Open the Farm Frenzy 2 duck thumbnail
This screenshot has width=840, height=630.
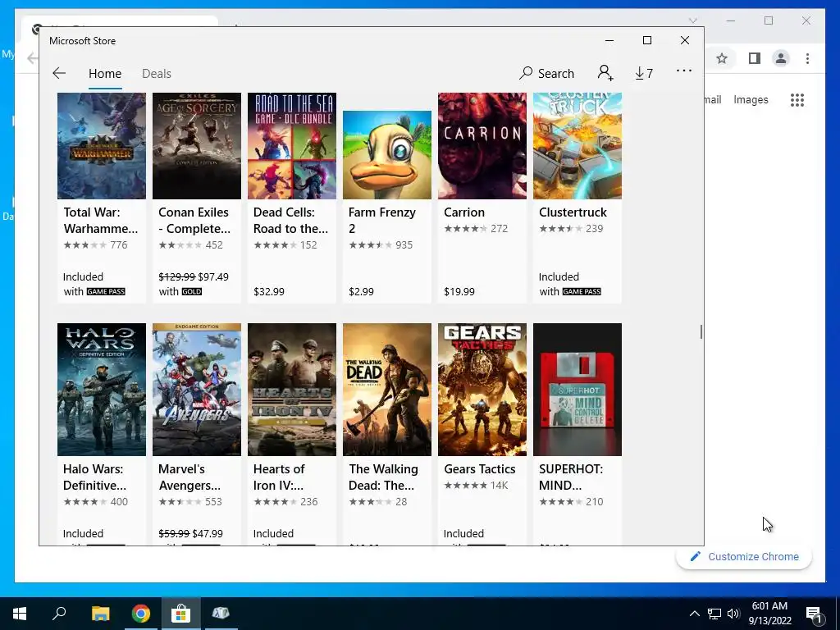pyautogui.click(x=387, y=155)
